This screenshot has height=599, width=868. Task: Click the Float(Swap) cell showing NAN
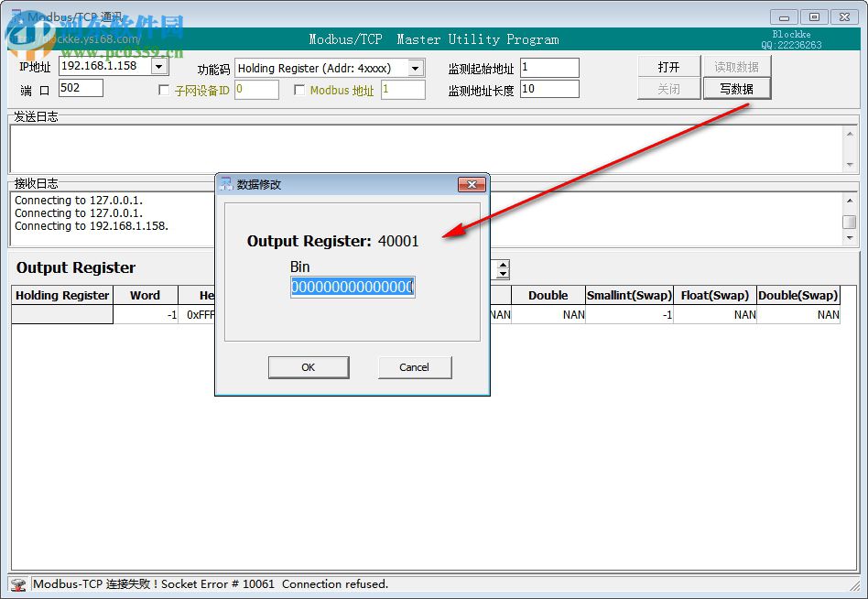tap(715, 314)
